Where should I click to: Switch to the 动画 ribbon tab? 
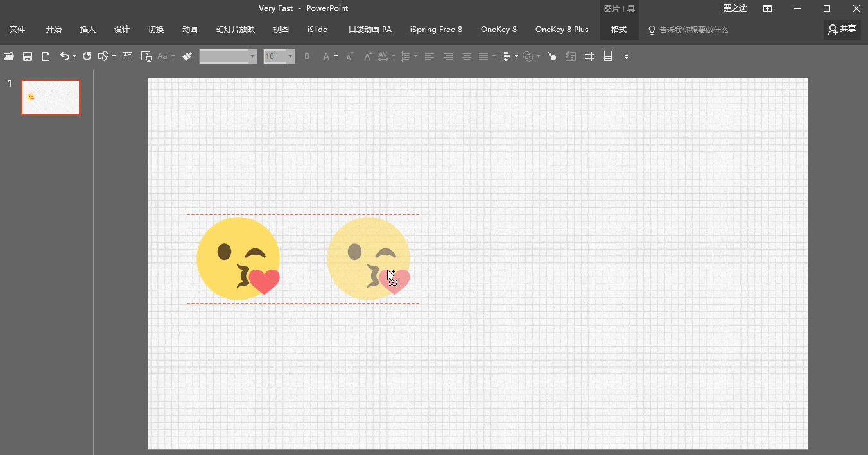pos(189,30)
